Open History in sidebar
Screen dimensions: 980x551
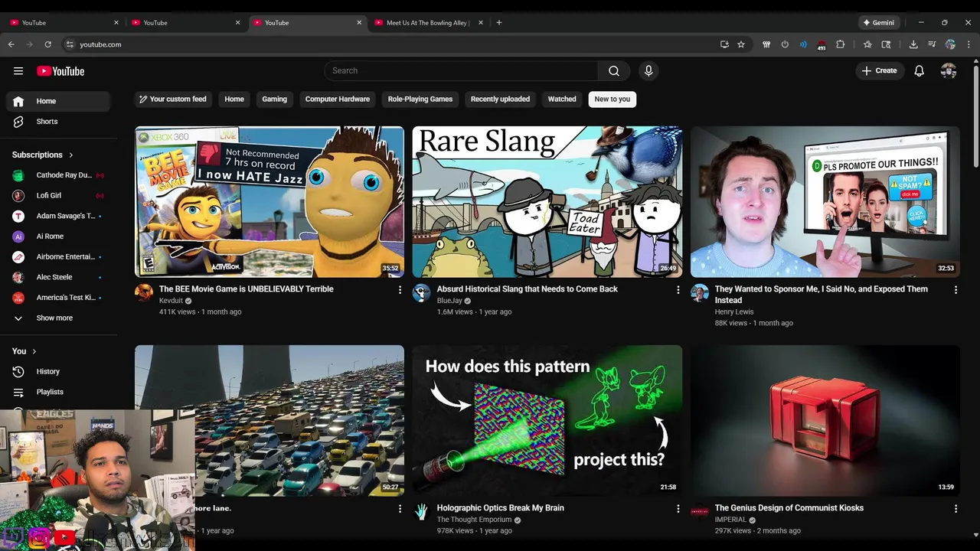pos(58,371)
